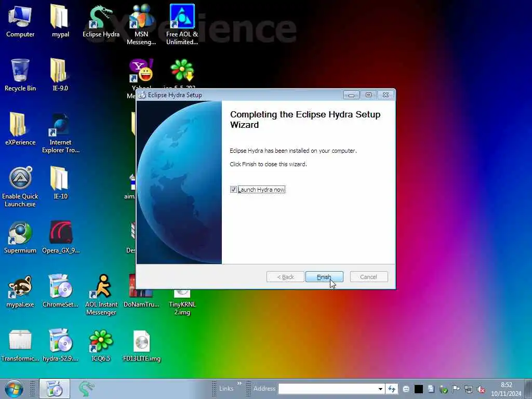Select the TinyKRNL 2.img file

[182, 303]
